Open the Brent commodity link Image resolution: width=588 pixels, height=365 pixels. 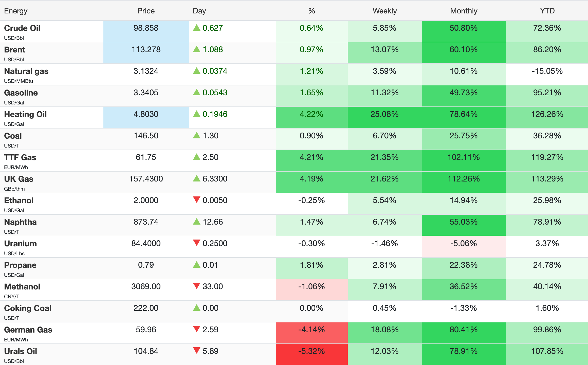pos(15,50)
